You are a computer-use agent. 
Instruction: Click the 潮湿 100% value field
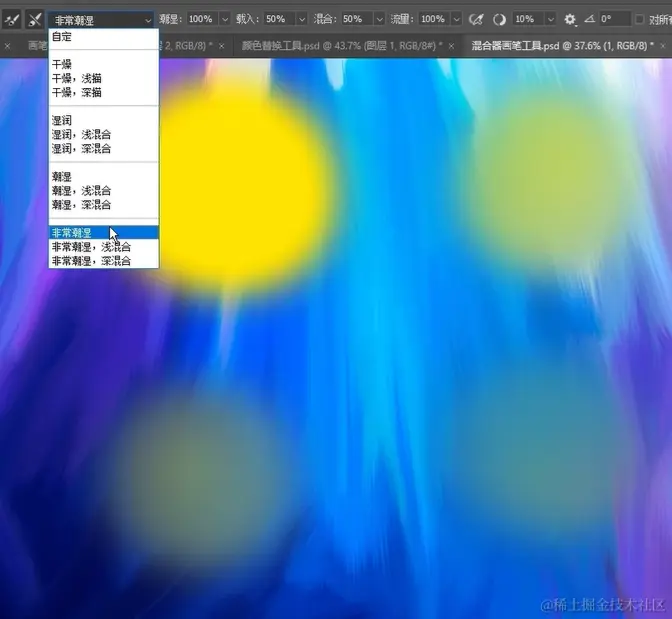click(203, 19)
